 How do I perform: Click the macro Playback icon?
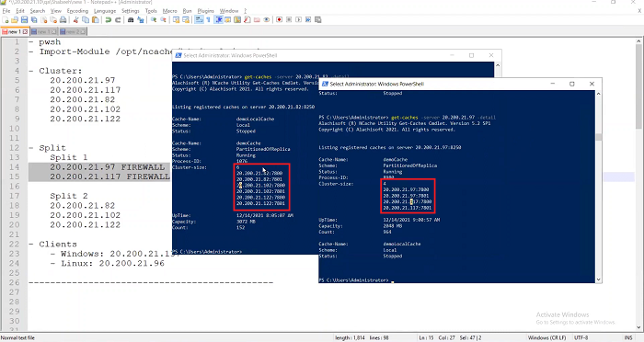pyautogui.click(x=299, y=19)
